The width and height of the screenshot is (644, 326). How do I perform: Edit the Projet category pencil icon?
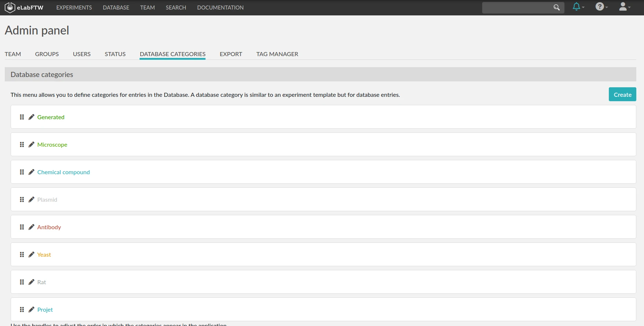pyautogui.click(x=32, y=309)
